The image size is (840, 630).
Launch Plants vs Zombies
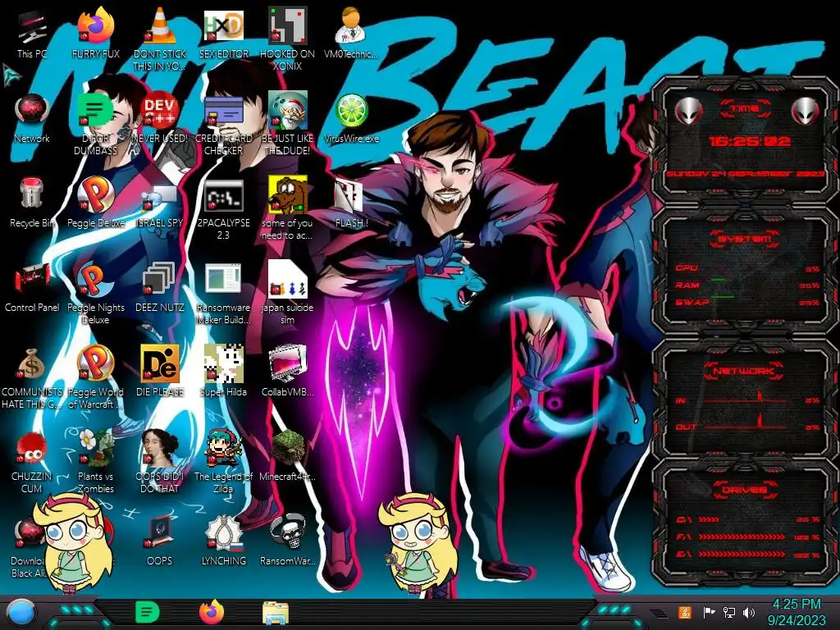[x=96, y=462]
